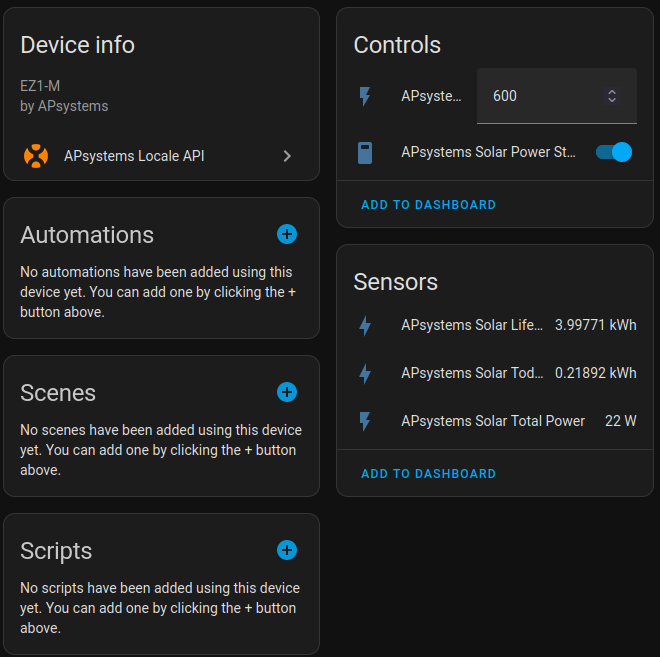The width and height of the screenshot is (660, 657).
Task: Add Controls to dashboard
Action: click(428, 205)
